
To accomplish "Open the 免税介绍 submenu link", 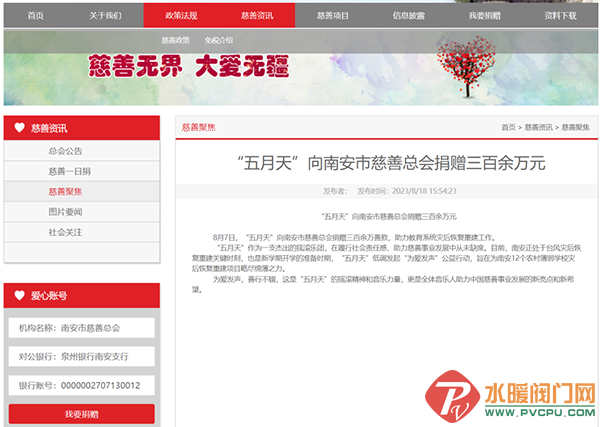I will [218, 40].
